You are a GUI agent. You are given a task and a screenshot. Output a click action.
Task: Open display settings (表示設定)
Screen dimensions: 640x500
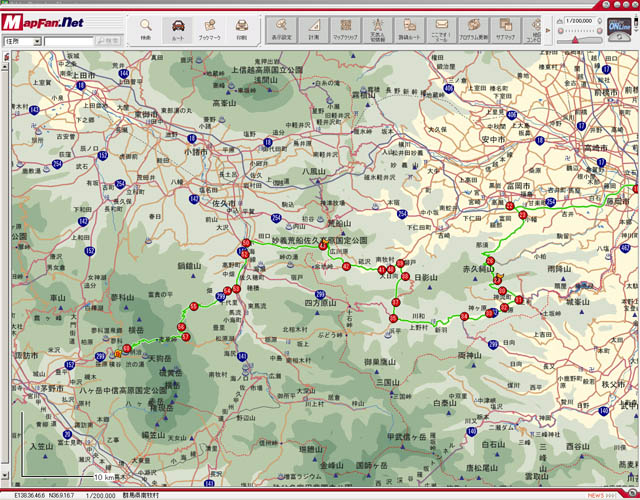[x=282, y=27]
